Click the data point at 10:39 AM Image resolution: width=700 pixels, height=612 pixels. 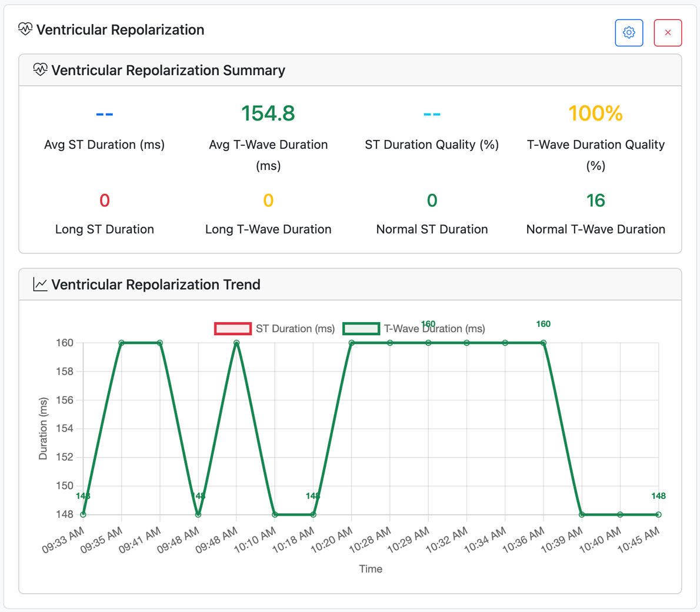582,514
